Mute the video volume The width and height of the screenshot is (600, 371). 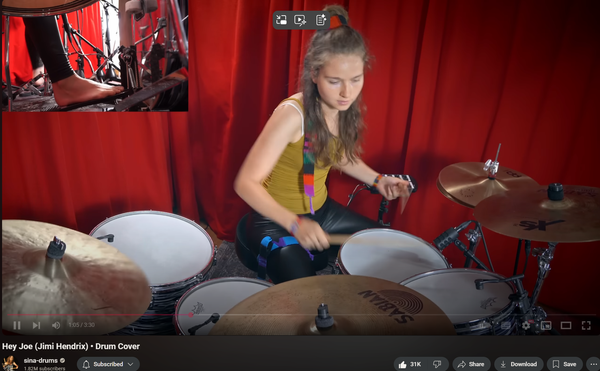pyautogui.click(x=56, y=325)
